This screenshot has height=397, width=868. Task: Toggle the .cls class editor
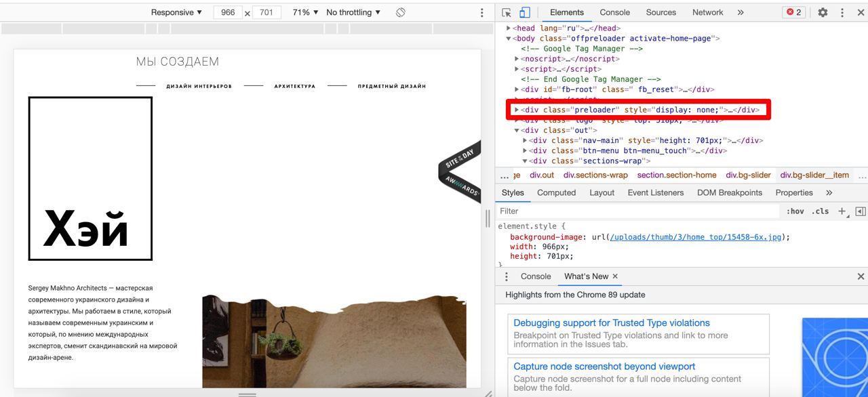pyautogui.click(x=821, y=211)
